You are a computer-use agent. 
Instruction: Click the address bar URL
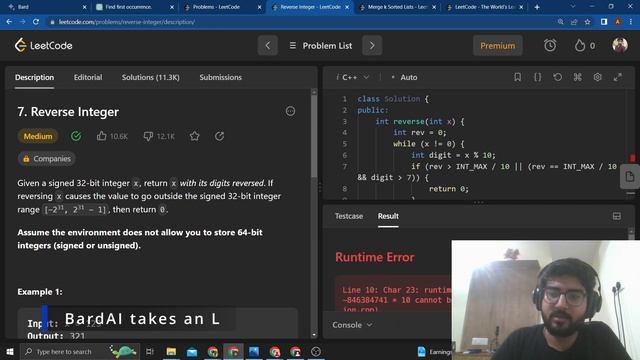click(127, 22)
